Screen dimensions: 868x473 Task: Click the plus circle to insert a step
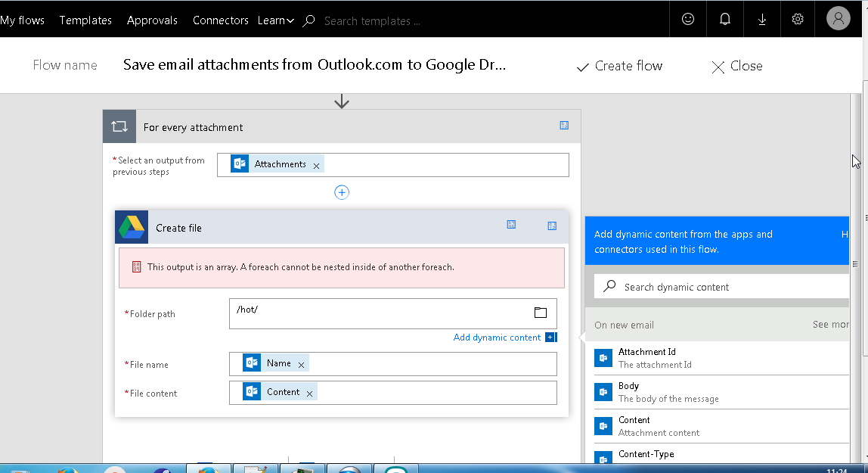tap(342, 192)
